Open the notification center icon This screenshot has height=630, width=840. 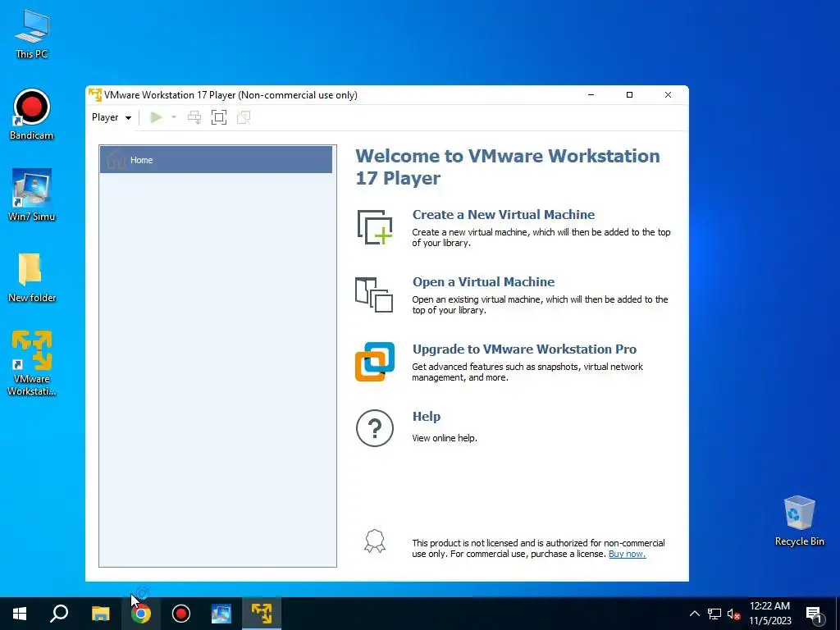tap(815, 614)
